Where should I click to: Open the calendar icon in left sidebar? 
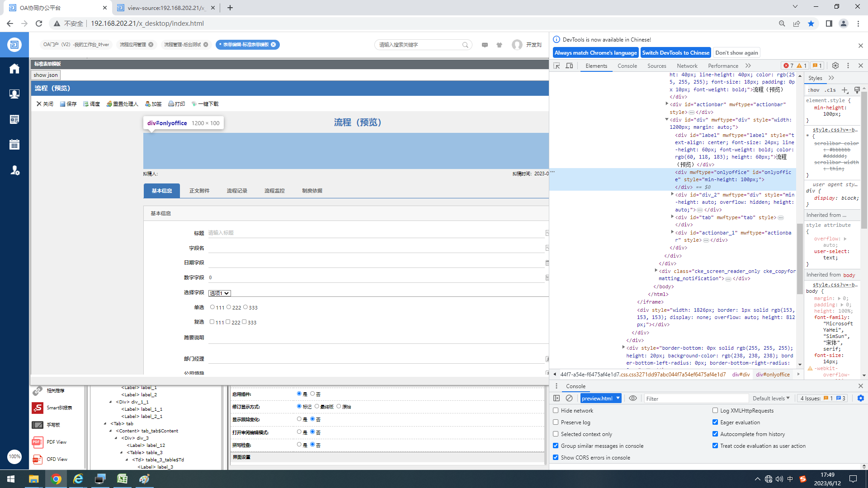tap(14, 145)
